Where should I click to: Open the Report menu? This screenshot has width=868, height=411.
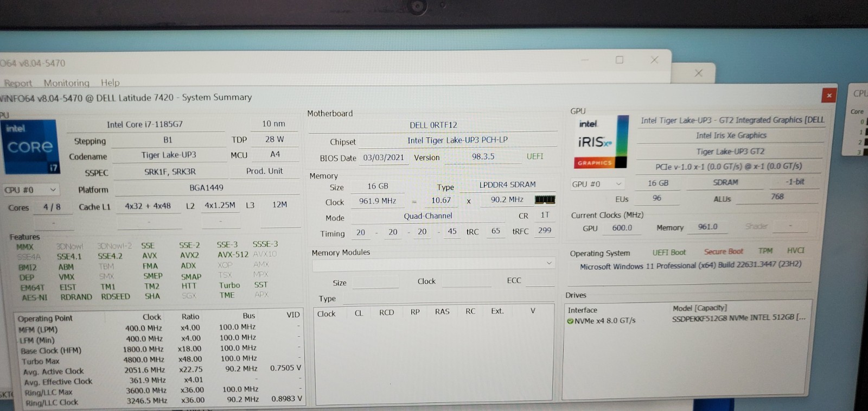click(18, 83)
